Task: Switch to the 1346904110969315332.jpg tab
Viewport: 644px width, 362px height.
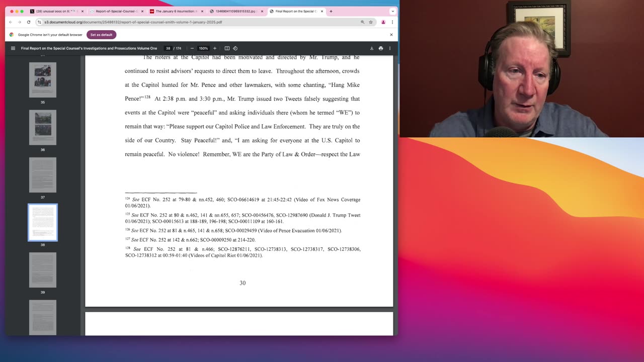Action: pos(236,11)
